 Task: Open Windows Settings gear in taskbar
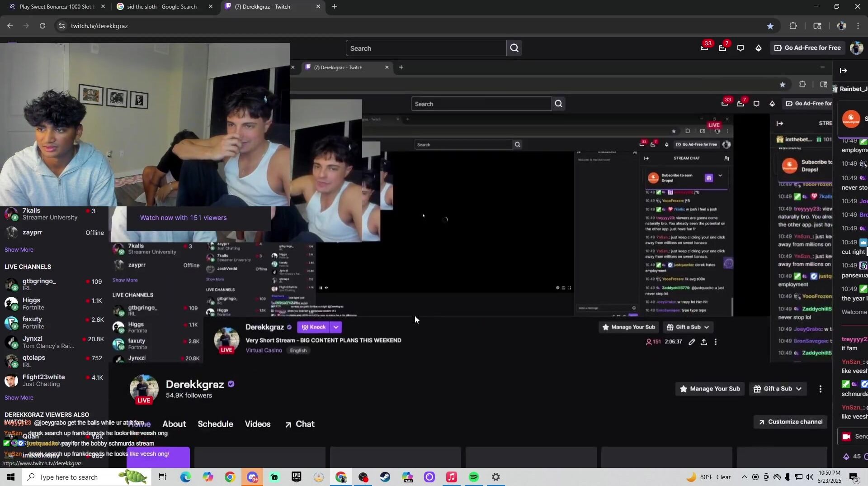coord(496,477)
